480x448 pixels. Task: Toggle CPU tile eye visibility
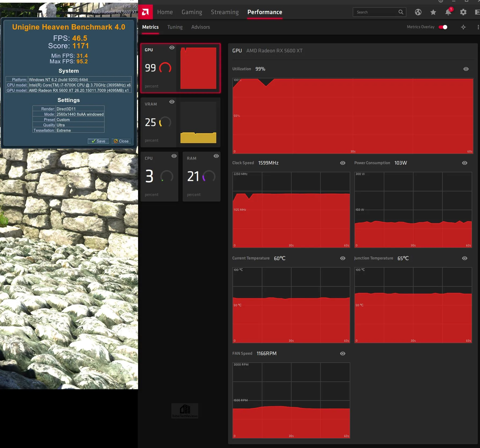tap(174, 156)
